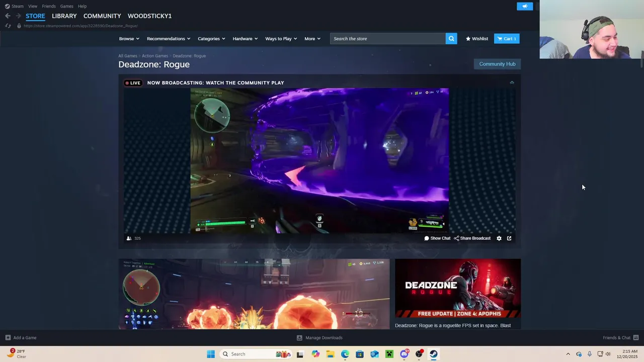Viewport: 644px width, 362px height.
Task: Expand the Recommendations dropdown
Action: [169, 39]
